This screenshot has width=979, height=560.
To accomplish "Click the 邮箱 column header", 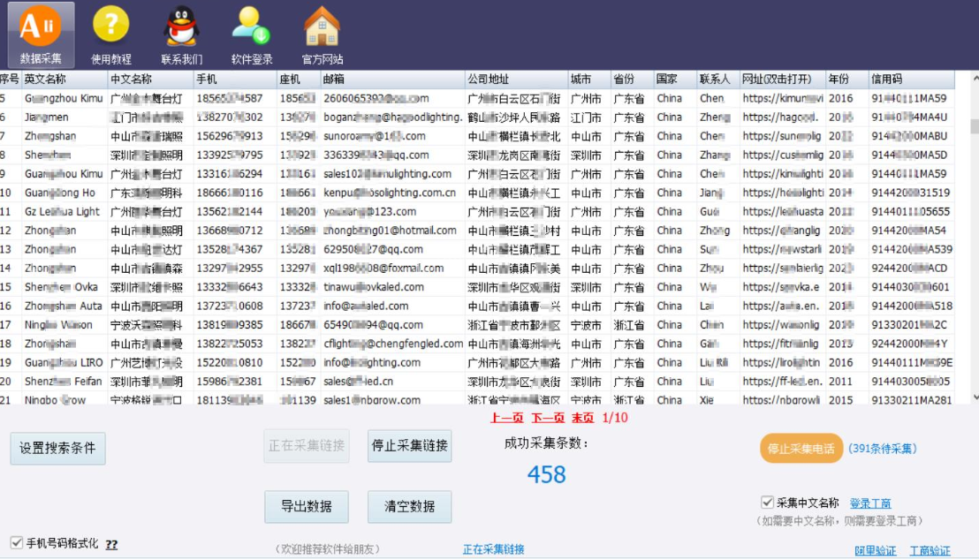I will point(392,79).
